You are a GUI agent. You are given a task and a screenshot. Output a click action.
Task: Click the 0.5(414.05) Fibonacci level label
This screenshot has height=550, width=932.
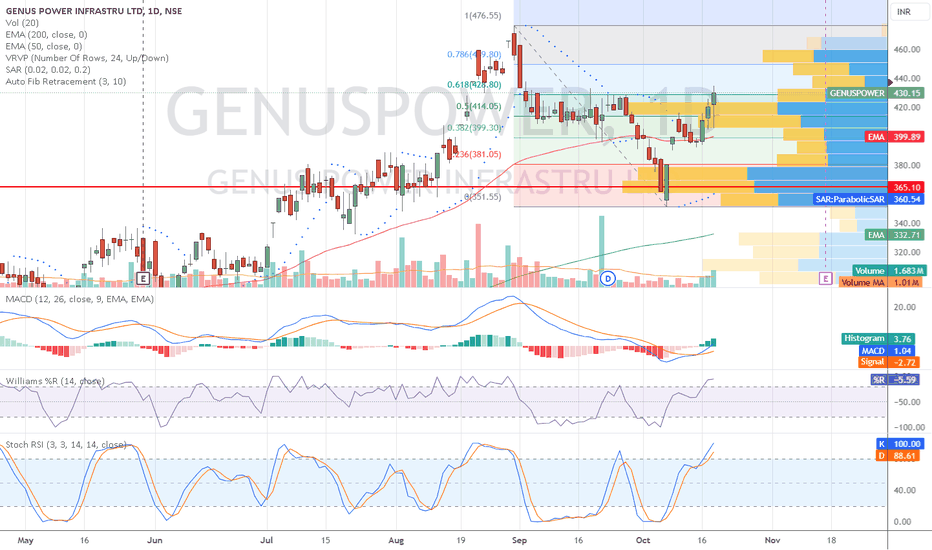tap(479, 106)
